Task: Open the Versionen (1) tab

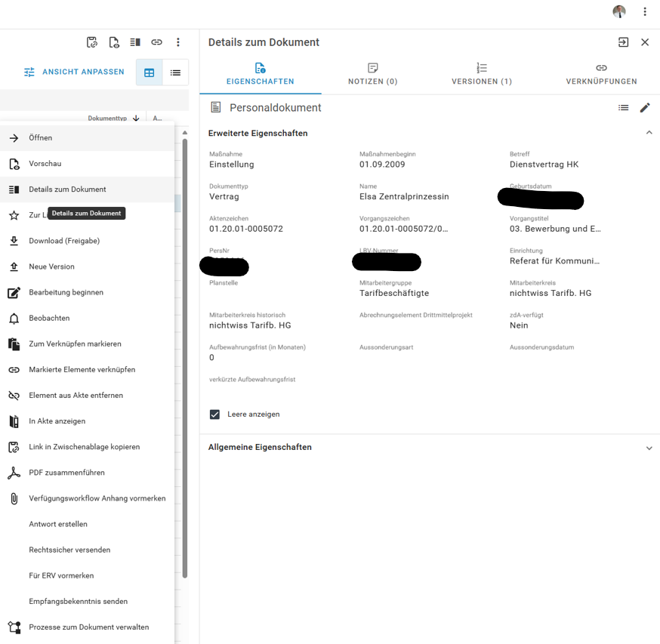Action: (481, 74)
